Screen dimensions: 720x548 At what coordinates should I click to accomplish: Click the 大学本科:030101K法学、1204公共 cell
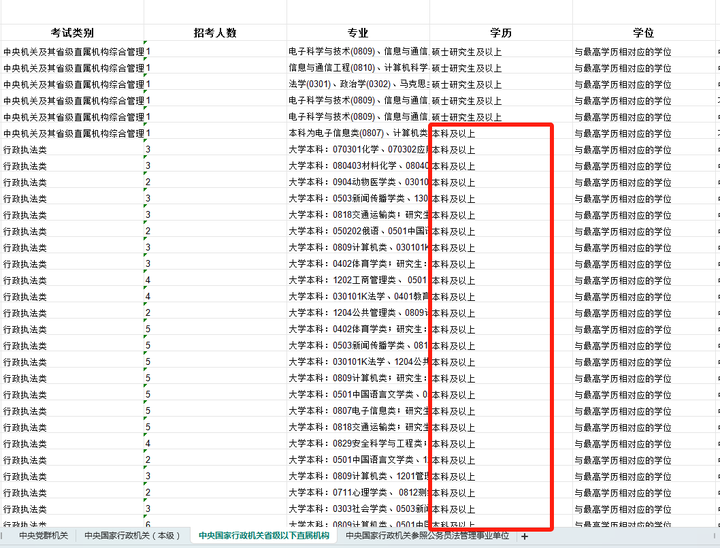[358, 362]
